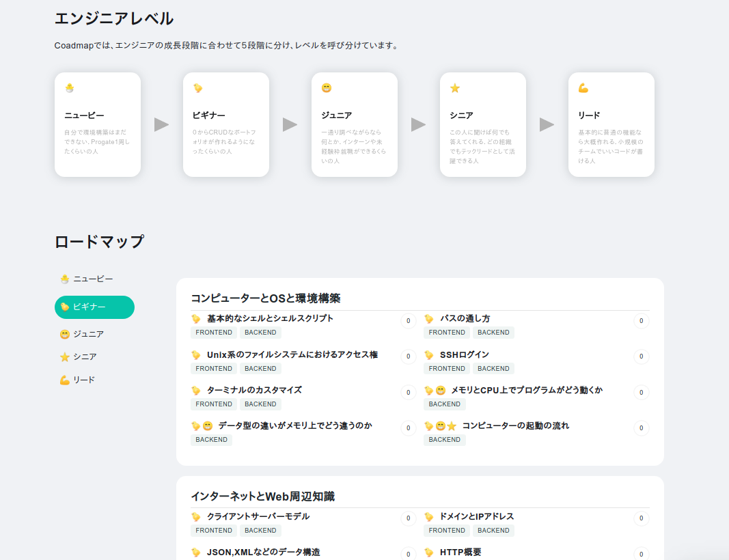Click the FRONTEND badge under ドメインとIPアドレス
Image resolution: width=729 pixels, height=560 pixels.
click(446, 530)
